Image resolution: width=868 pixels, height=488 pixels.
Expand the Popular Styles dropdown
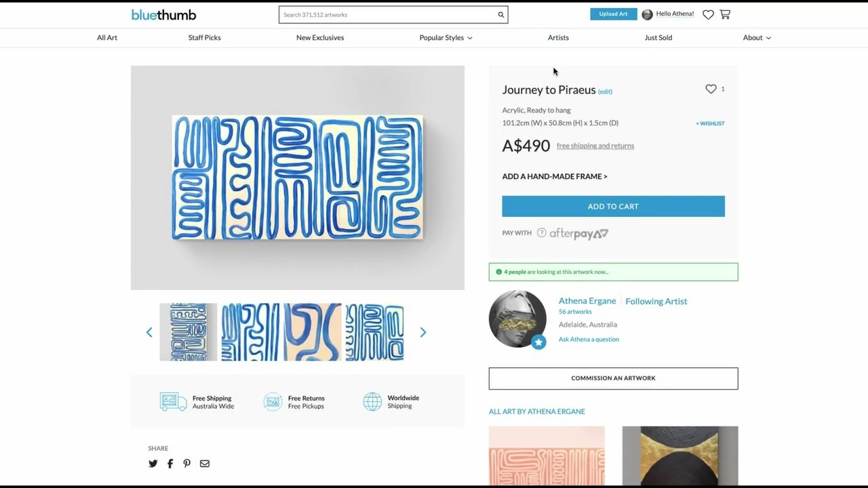point(446,38)
